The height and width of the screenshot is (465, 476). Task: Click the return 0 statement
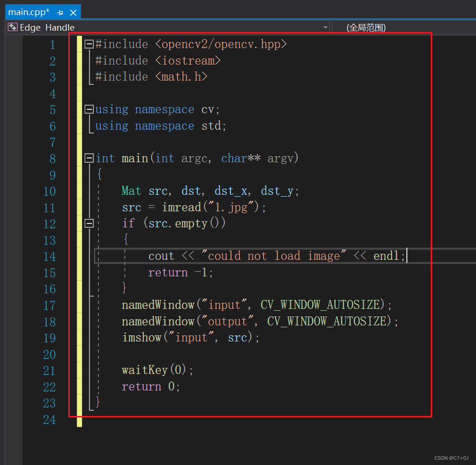coord(148,386)
